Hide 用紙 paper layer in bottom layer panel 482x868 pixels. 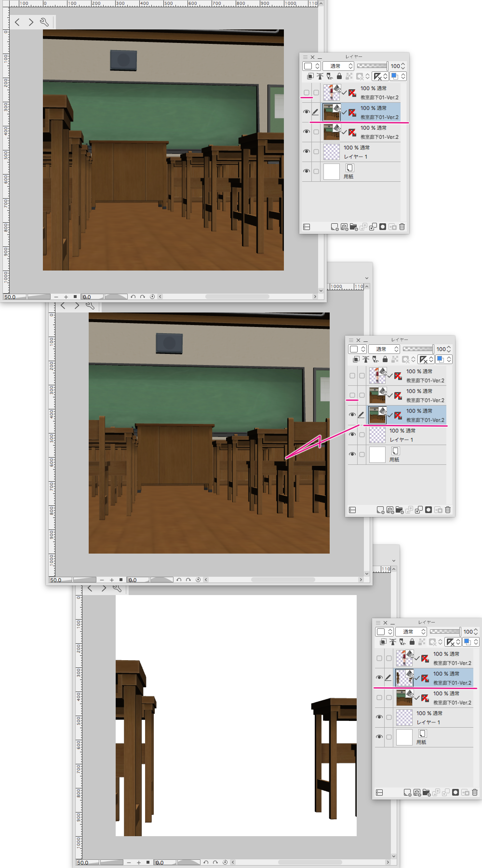click(x=379, y=737)
